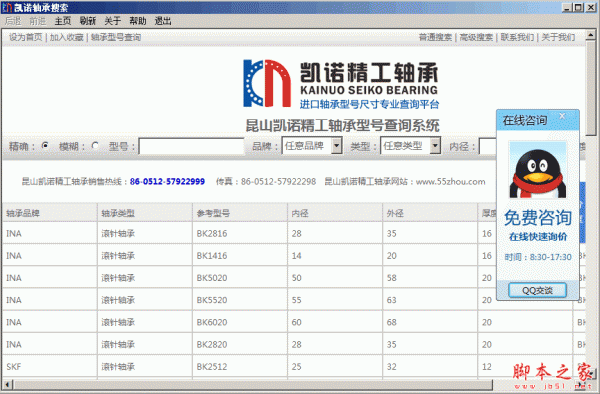Click outer diameter 68 in BK6020 row
The height and width of the screenshot is (394, 600).
click(391, 322)
